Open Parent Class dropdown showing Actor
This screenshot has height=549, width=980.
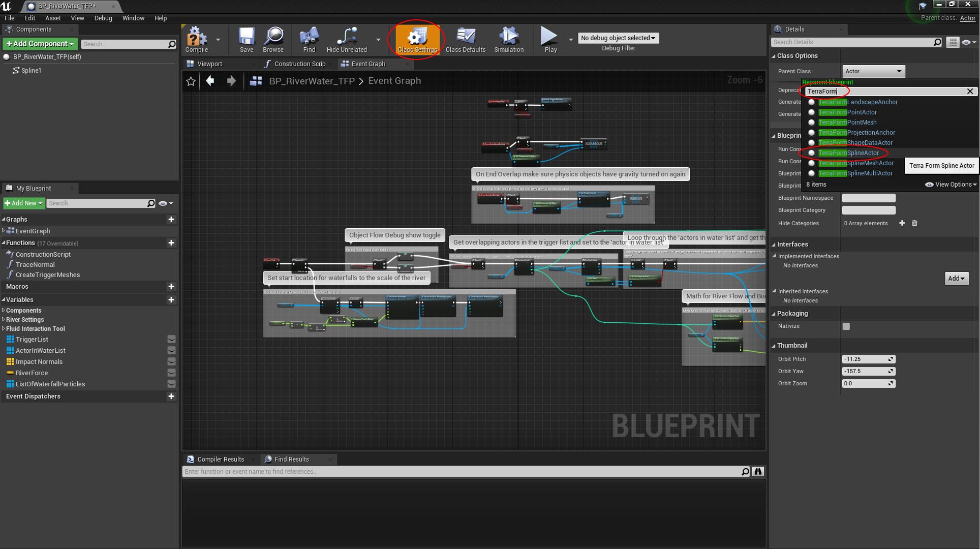[x=873, y=71]
